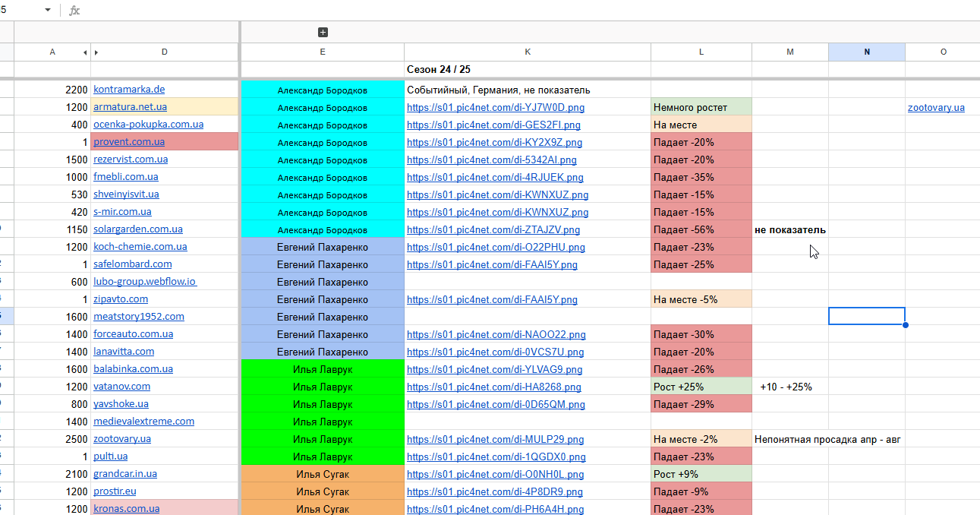
Task: Click the blue fill handle of selected cell
Action: (905, 324)
